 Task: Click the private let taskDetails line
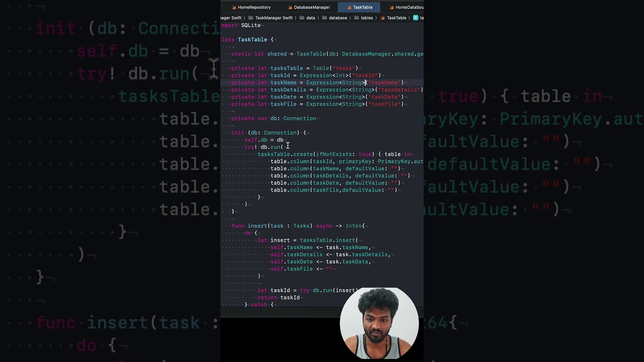click(x=327, y=89)
